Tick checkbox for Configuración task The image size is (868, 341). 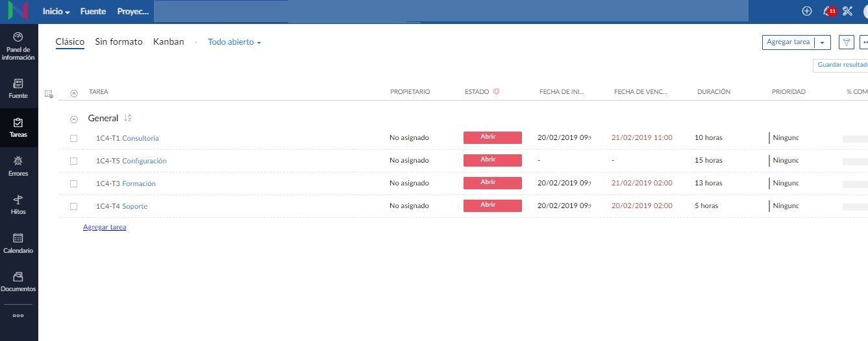click(x=73, y=161)
